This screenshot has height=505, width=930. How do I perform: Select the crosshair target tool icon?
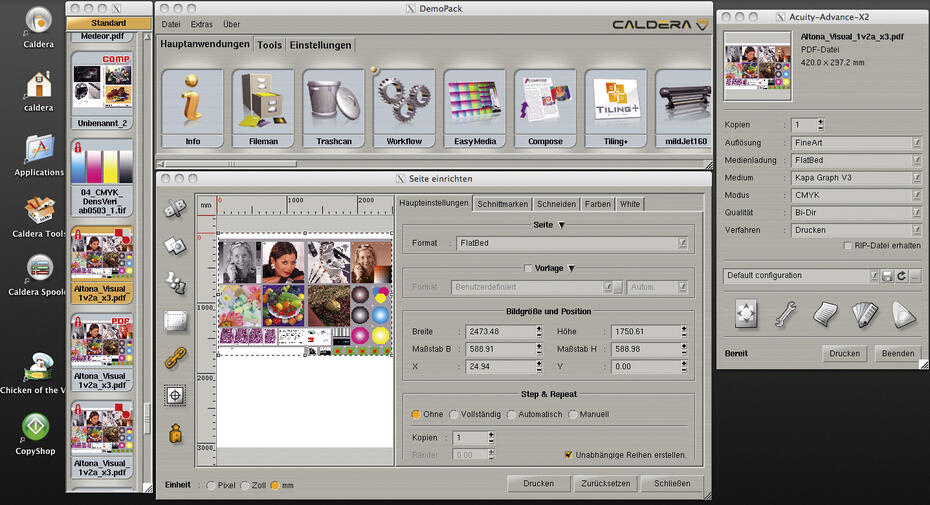176,395
